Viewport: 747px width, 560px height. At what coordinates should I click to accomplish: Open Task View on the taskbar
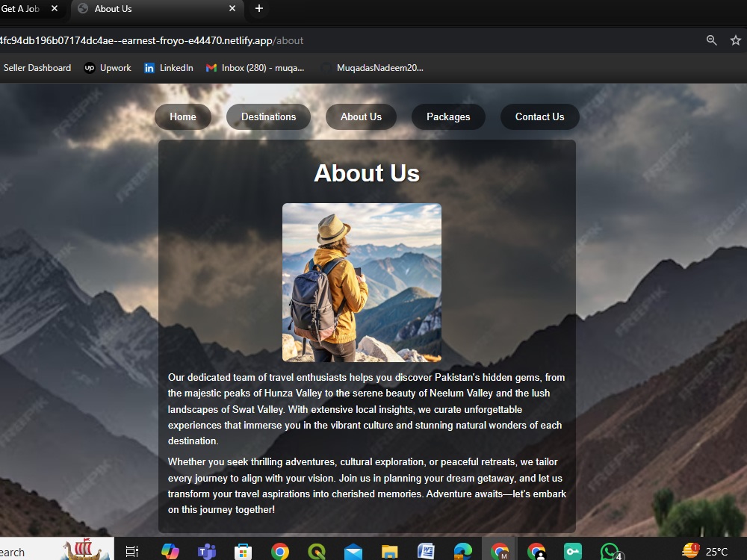132,552
